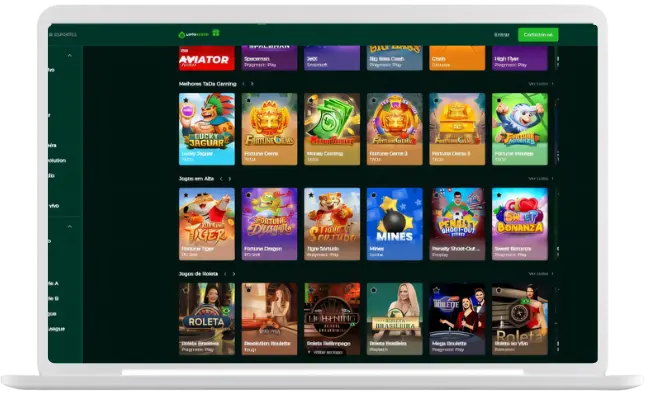Favorite Fortune Tiger with its star icon

point(186,195)
